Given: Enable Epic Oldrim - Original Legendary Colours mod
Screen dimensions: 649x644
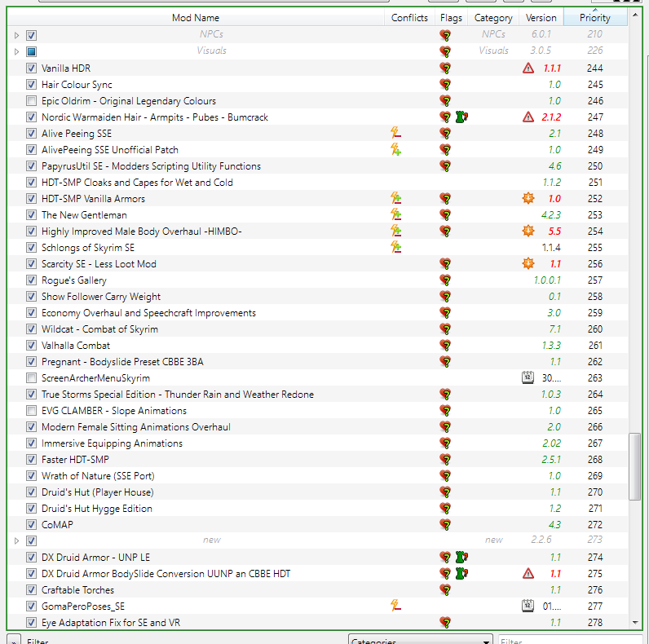Looking at the screenshot, I should 31,100.
